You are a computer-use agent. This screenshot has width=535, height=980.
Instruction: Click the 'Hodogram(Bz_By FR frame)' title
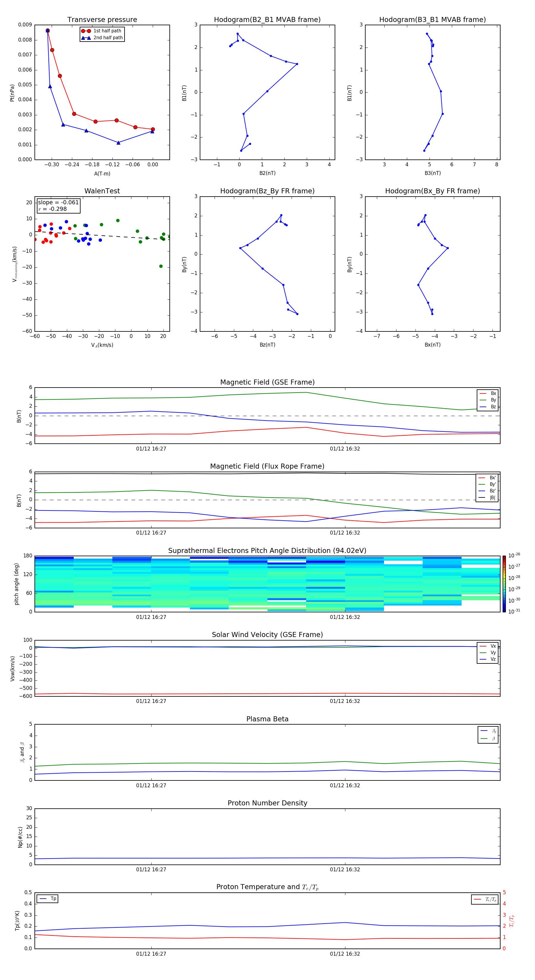coord(267,191)
